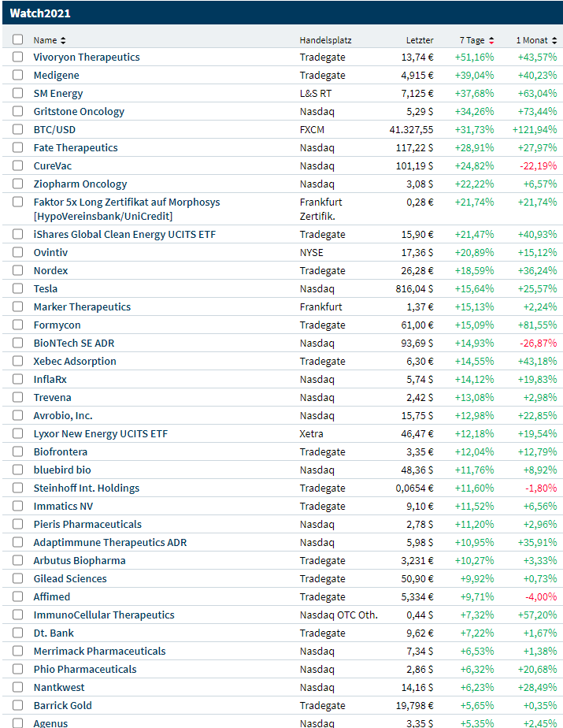This screenshot has width=563, height=728.
Task: Sort the list by the Name column arrows
Action: (63, 40)
